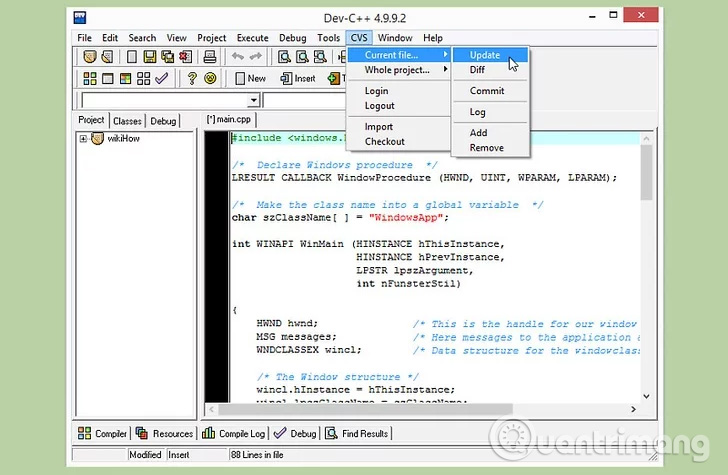Click the second empty combo box field

tap(304, 100)
